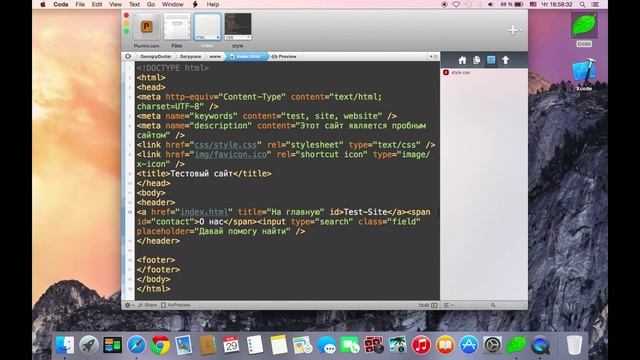
Task: Open Calendar from the Dock
Action: point(231,345)
